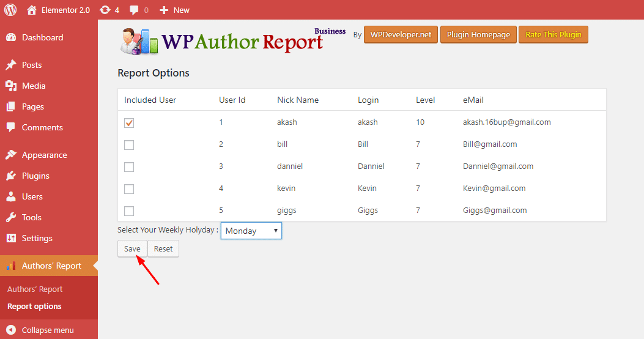Click the WordPress logo icon
This screenshot has height=339, width=644.
(x=10, y=10)
